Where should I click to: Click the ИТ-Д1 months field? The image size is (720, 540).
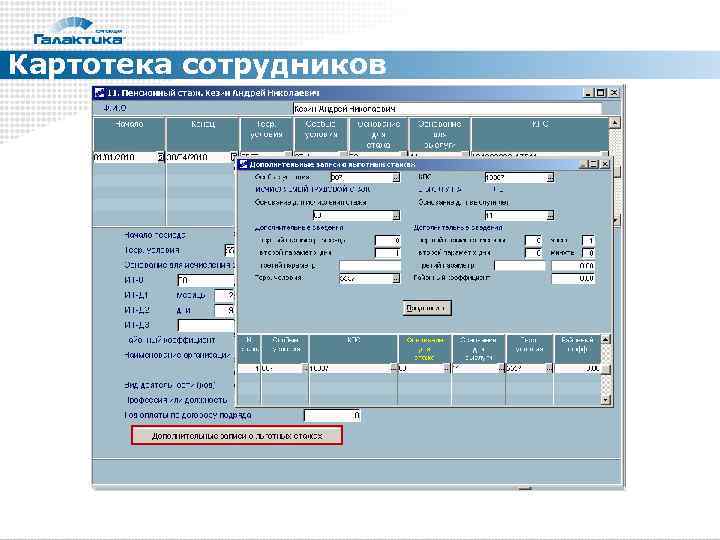coord(225,295)
